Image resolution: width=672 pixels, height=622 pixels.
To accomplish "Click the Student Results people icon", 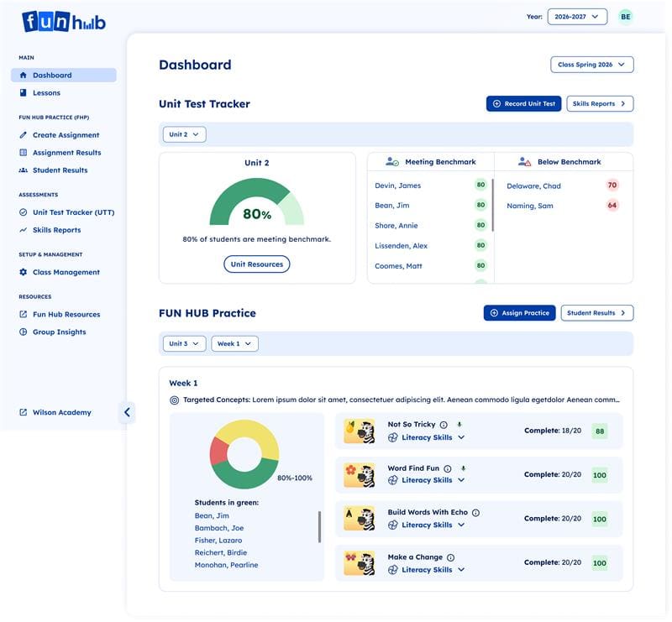I will 24,169.
